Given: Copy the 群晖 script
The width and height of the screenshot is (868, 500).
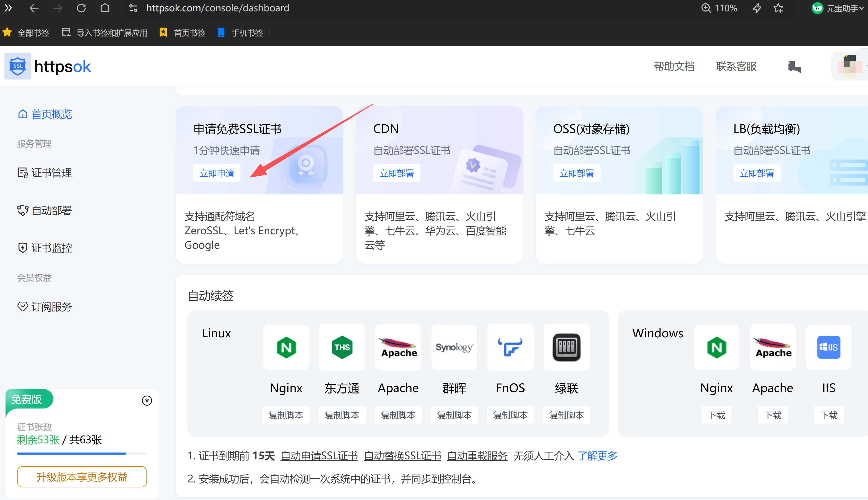Looking at the screenshot, I should click(x=454, y=415).
